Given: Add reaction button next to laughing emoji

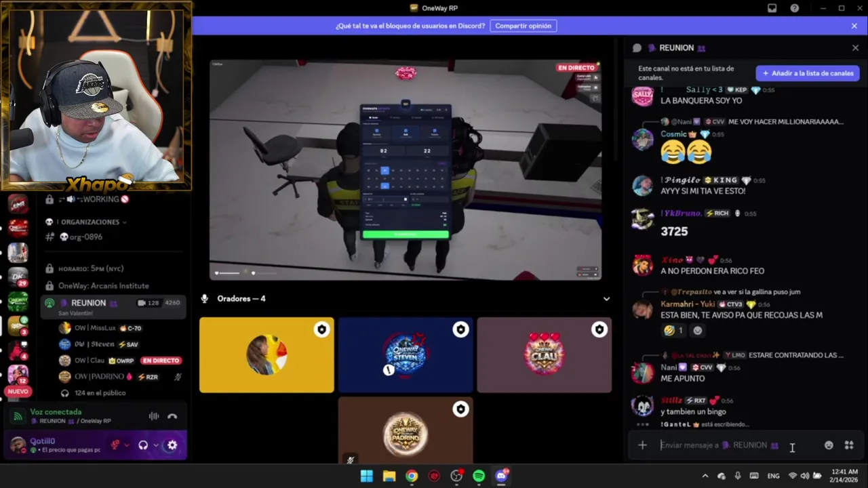Looking at the screenshot, I should pyautogui.click(x=697, y=330).
